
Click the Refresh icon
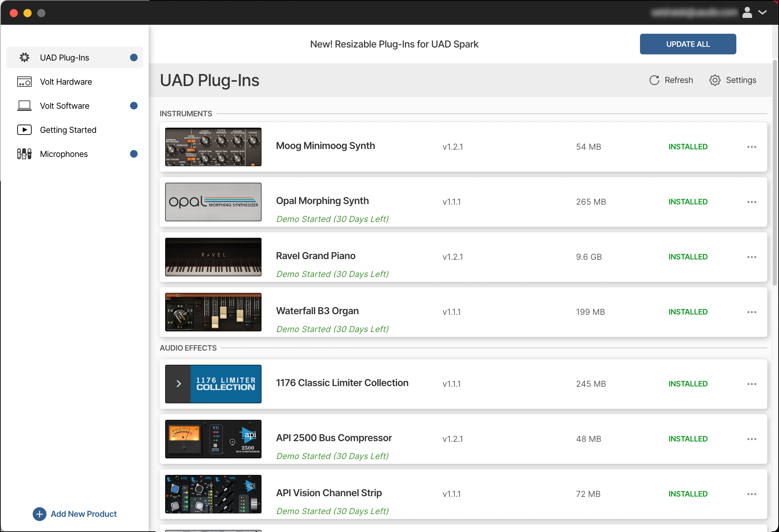pos(655,80)
